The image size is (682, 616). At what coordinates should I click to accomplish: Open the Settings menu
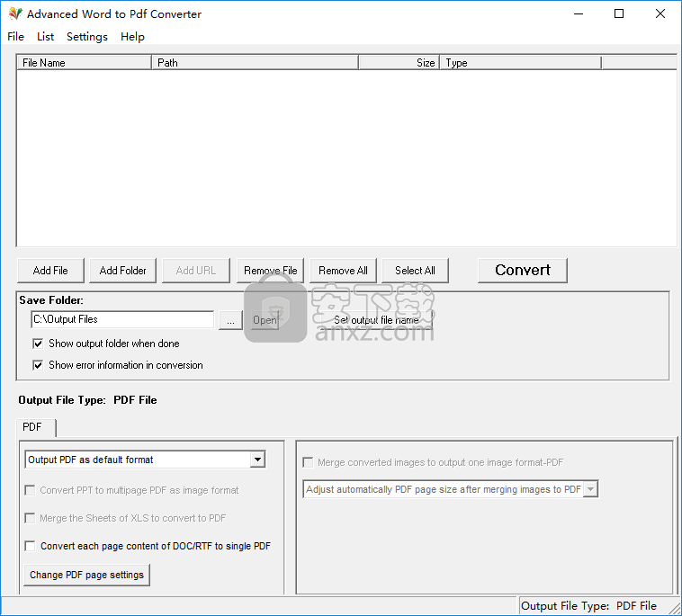87,37
